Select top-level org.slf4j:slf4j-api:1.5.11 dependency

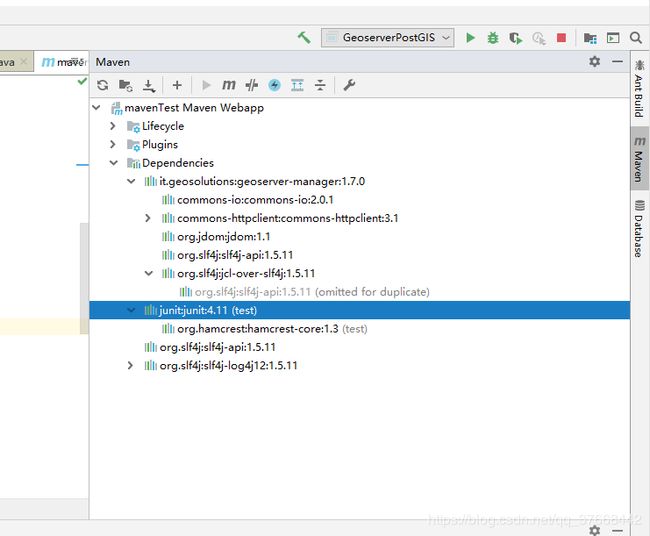pyautogui.click(x=217, y=347)
